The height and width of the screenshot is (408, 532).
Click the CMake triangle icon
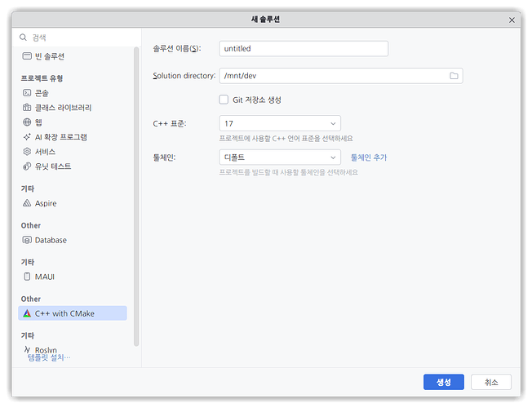click(27, 313)
